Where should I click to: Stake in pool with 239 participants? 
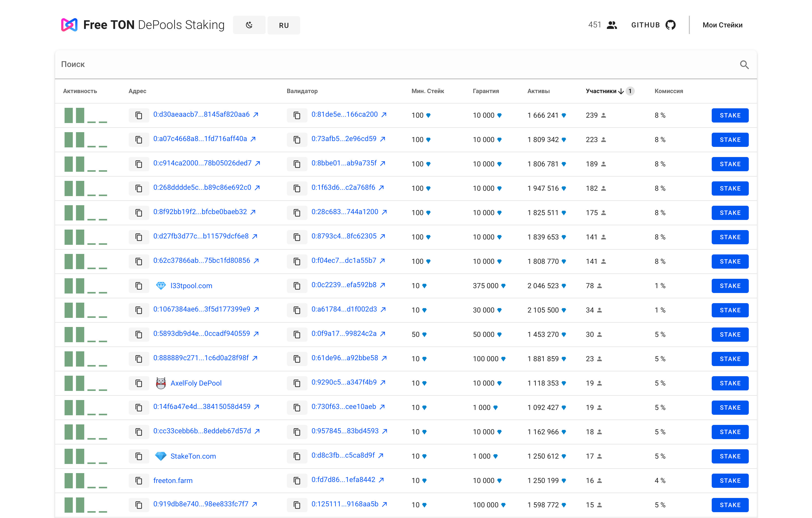tap(730, 115)
